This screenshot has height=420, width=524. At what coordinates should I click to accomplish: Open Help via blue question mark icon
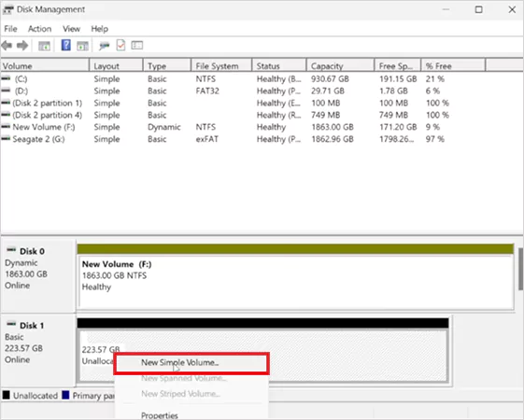click(x=65, y=45)
